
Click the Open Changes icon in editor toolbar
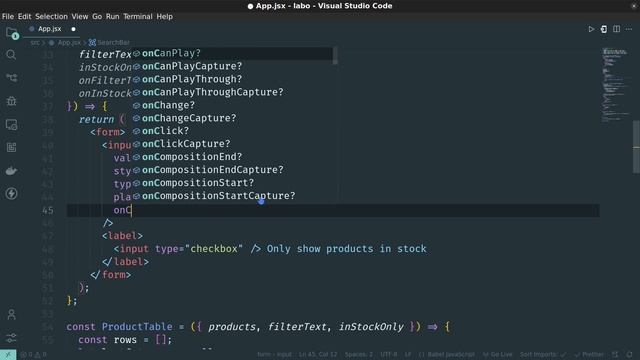pyautogui.click(x=604, y=29)
